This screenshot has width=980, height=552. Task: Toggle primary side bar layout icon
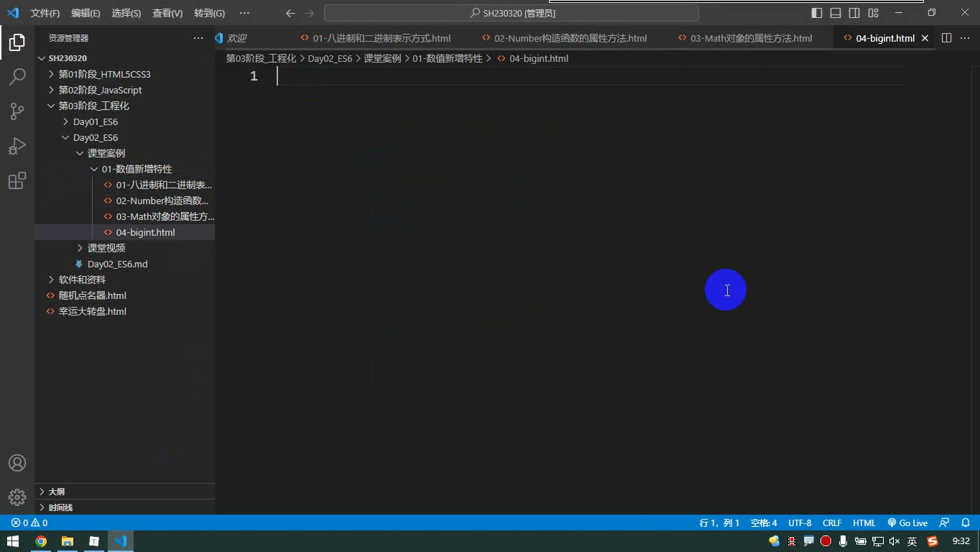pyautogui.click(x=817, y=13)
